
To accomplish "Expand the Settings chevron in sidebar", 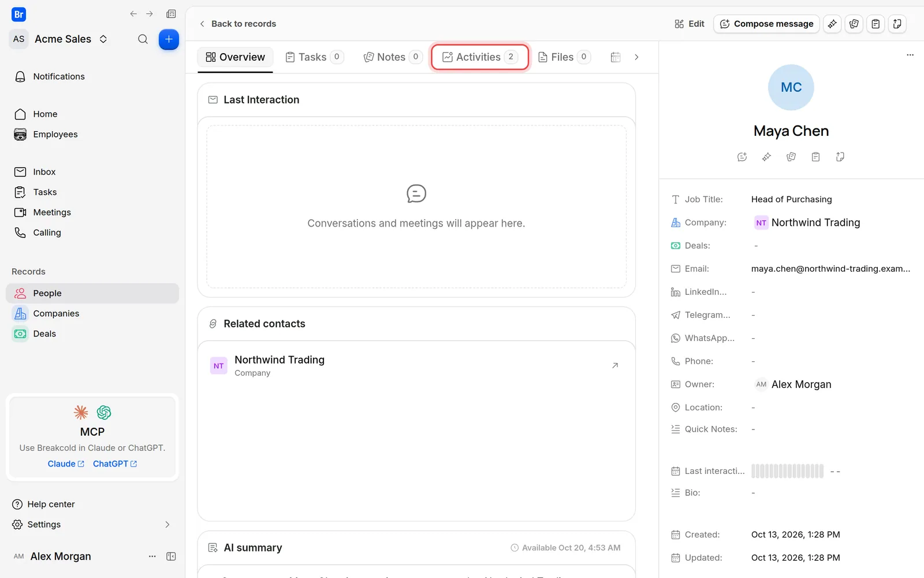I will click(167, 525).
